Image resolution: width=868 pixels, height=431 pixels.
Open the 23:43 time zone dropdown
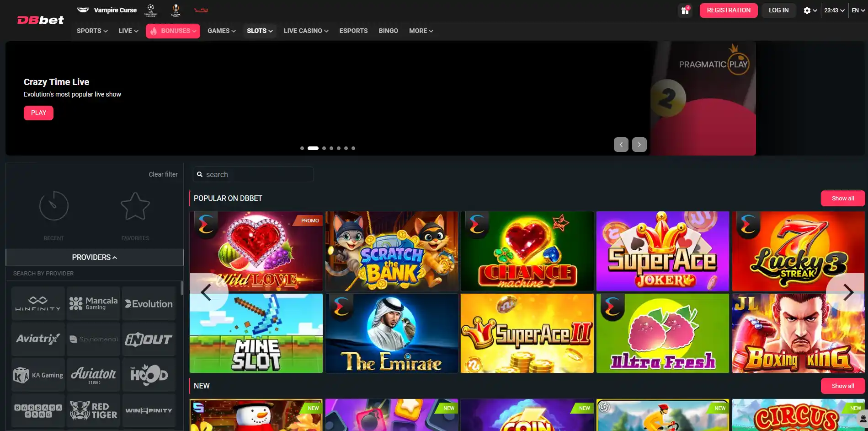point(834,10)
